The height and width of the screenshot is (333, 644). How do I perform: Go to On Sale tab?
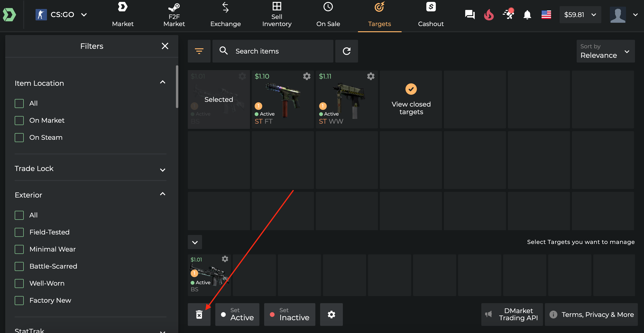[x=328, y=14]
